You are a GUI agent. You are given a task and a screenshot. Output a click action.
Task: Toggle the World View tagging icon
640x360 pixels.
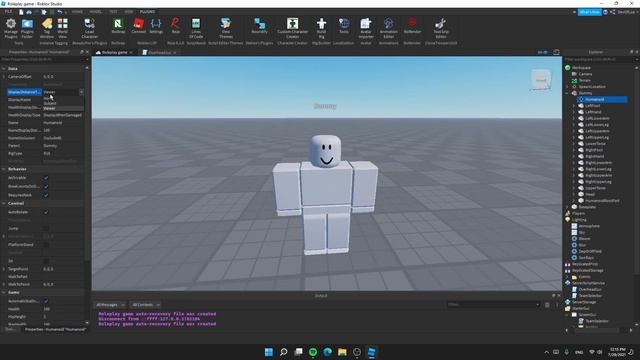(62, 28)
